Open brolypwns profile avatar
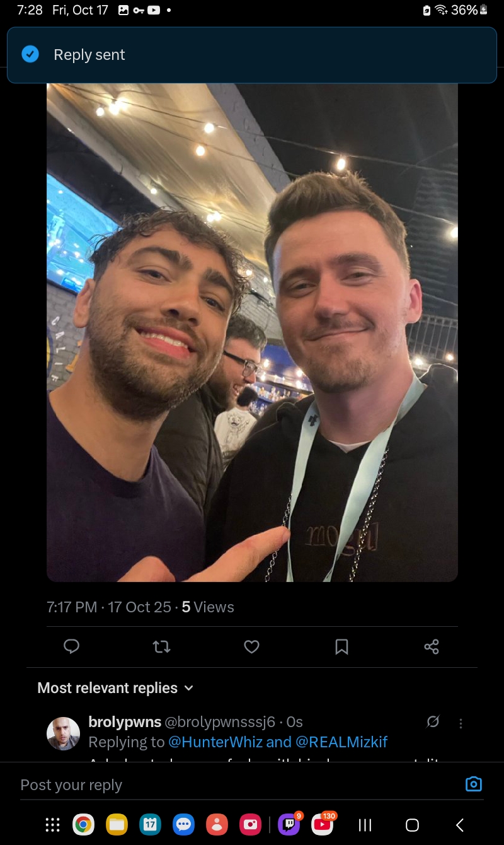Screen dimensions: 504x845 tap(64, 733)
